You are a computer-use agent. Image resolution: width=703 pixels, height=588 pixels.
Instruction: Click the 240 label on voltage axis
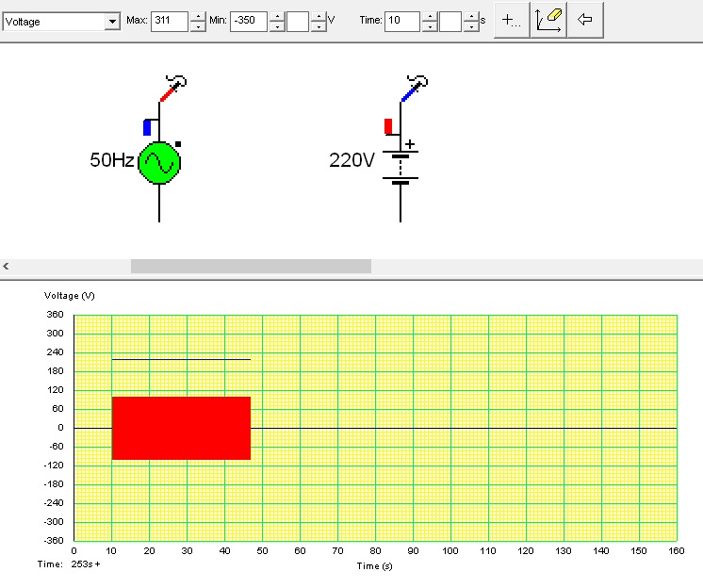tap(56, 352)
